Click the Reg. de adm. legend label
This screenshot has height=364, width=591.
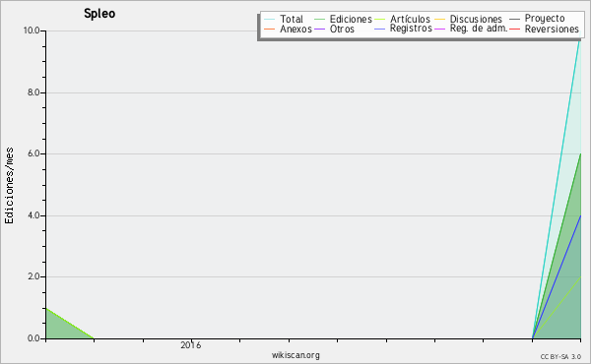tap(479, 29)
